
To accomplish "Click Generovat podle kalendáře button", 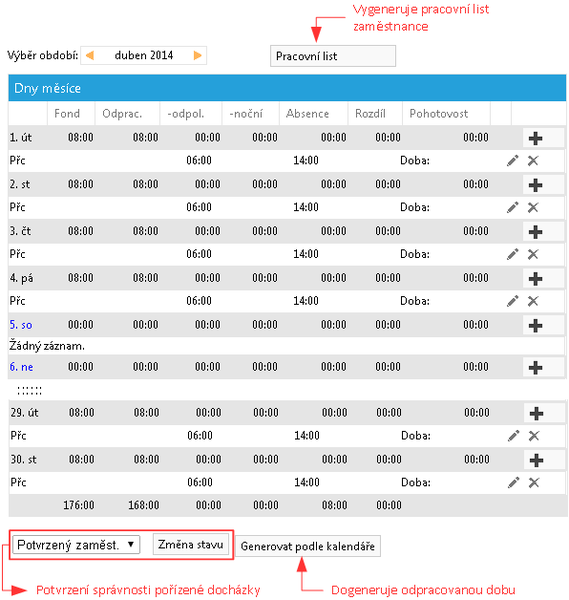I will [x=308, y=546].
